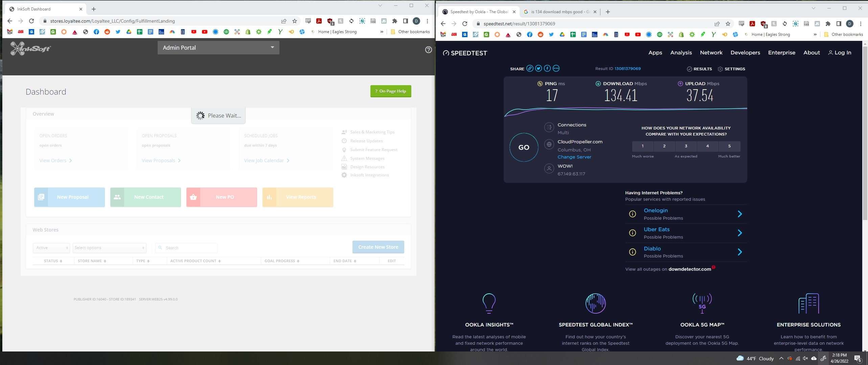
Task: Click the Result ID 13081379069 link
Action: tap(627, 69)
